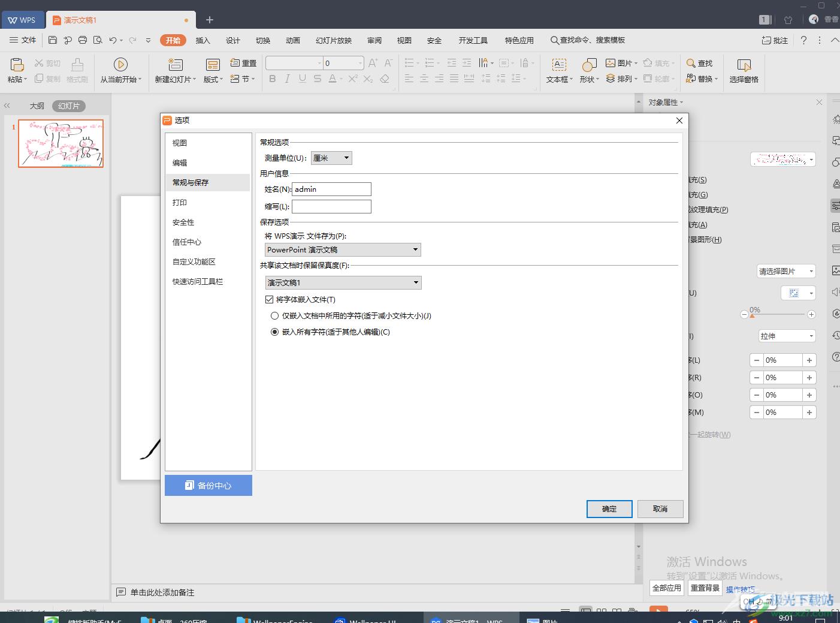Click the Save icon in the quick access bar

[x=53, y=40]
